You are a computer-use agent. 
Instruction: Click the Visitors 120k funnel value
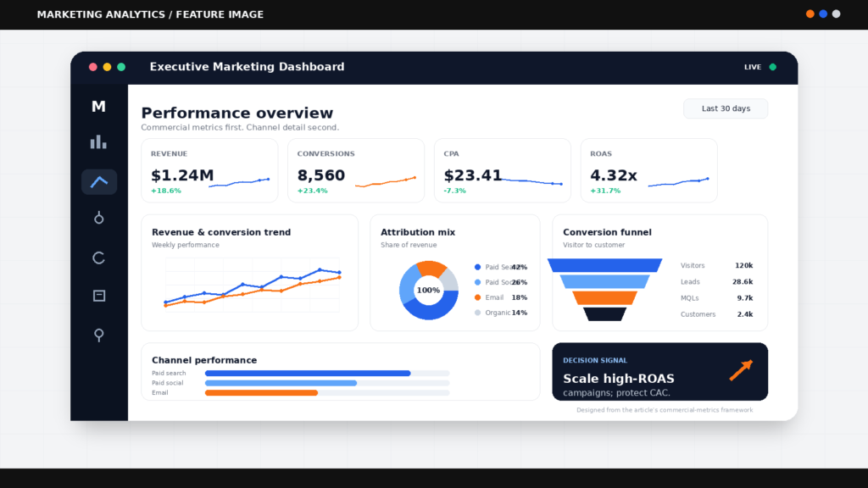744,265
